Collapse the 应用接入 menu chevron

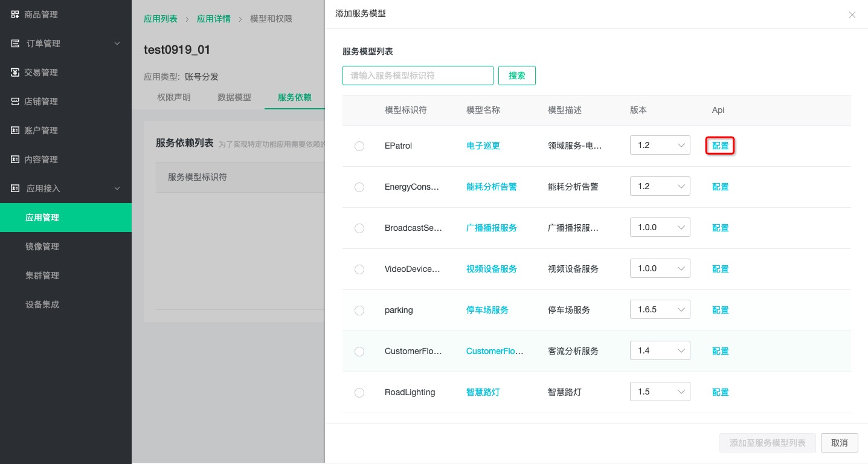pyautogui.click(x=117, y=188)
